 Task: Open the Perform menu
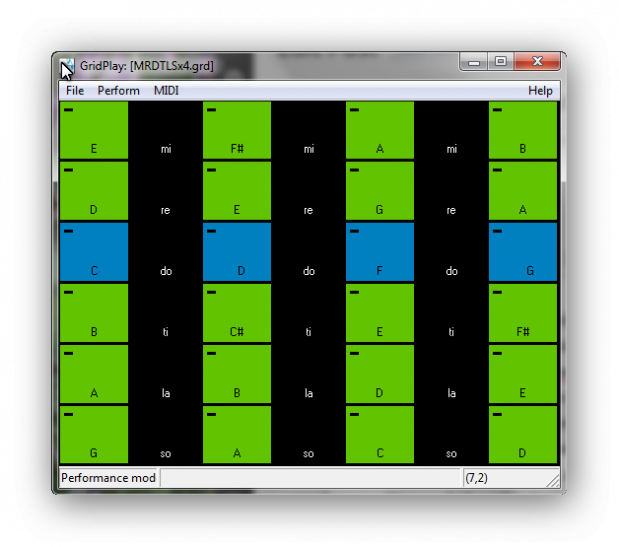[x=118, y=91]
